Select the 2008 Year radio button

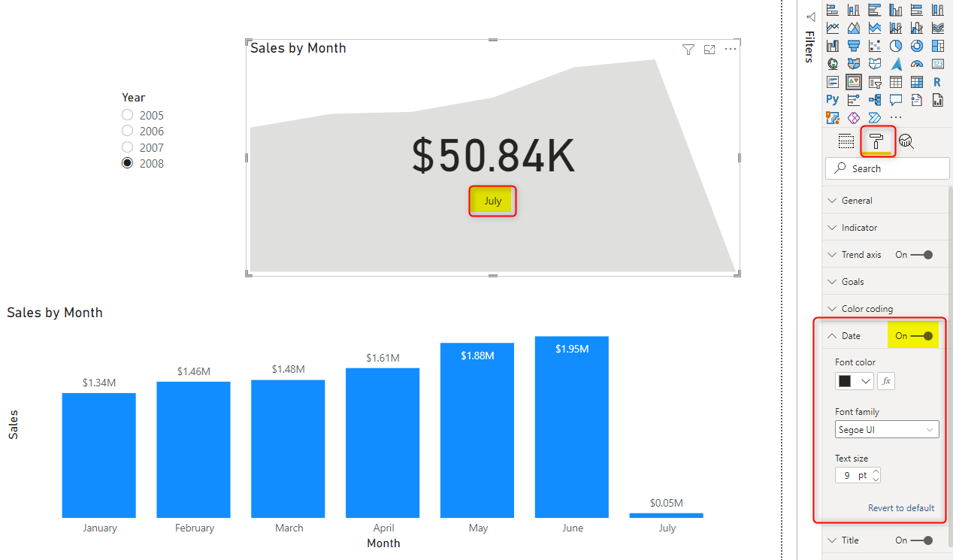(127, 162)
